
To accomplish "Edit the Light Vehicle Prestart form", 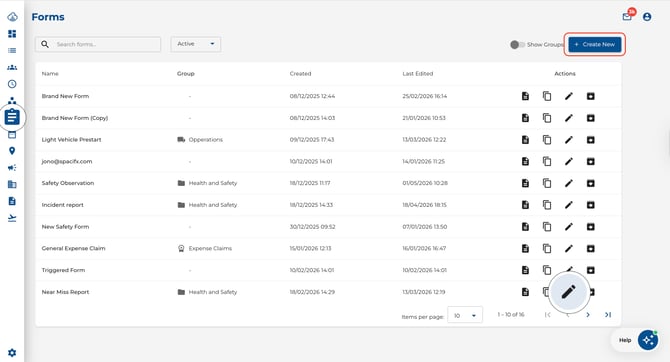I will click(x=568, y=140).
